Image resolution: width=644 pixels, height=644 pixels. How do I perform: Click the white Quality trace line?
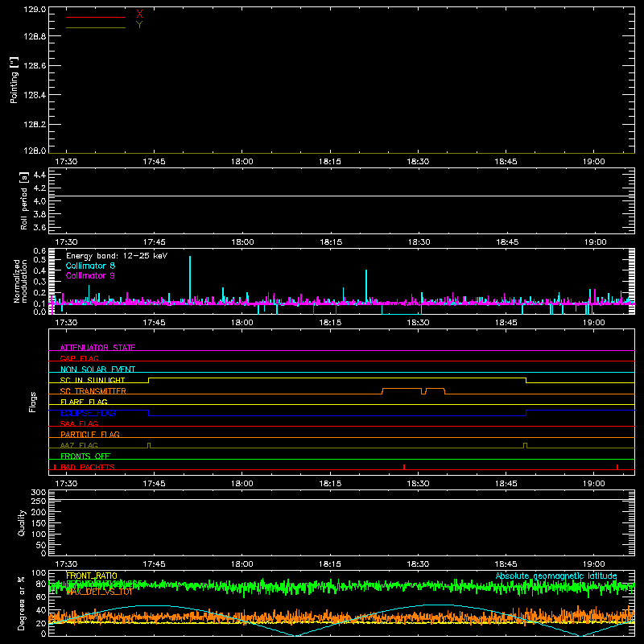click(x=341, y=500)
